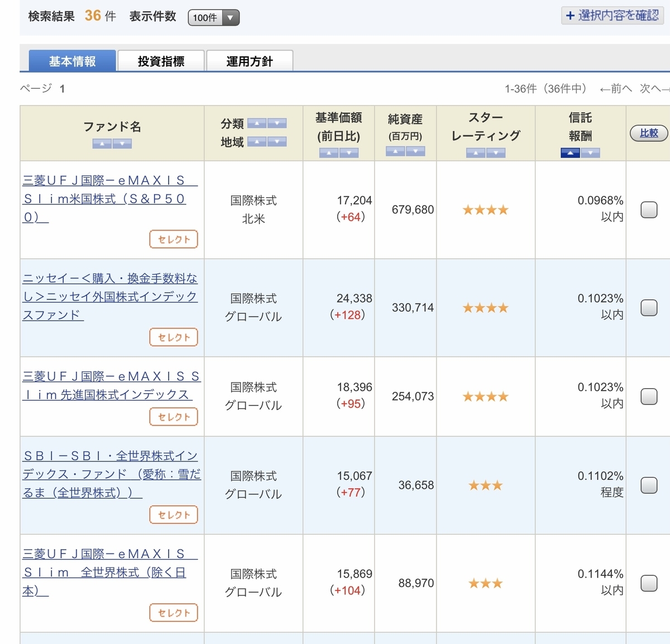The width and height of the screenshot is (670, 644).
Task: Sort 地域 region descending arrow
Action: [x=277, y=142]
